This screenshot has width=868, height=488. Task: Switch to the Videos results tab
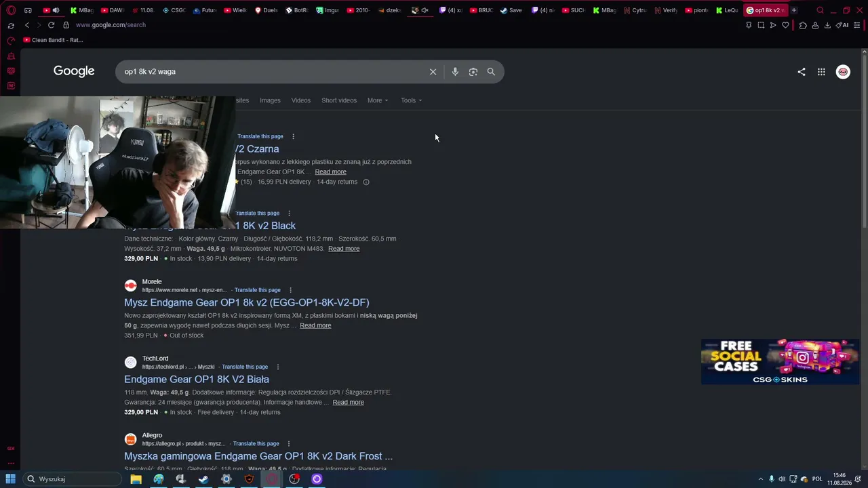click(x=301, y=100)
